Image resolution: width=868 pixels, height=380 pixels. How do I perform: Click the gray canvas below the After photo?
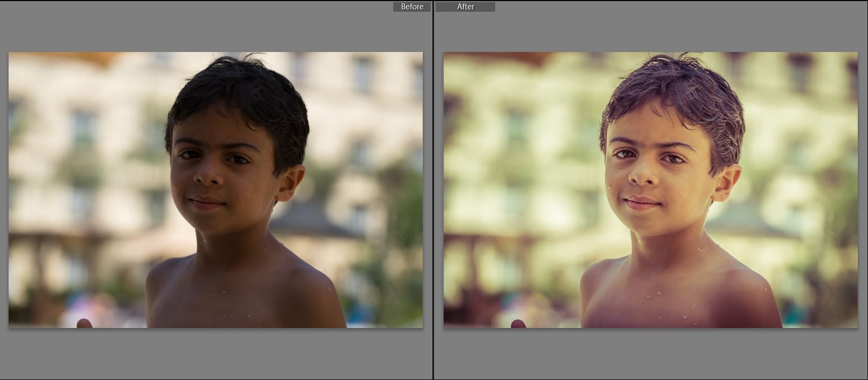coord(649,354)
